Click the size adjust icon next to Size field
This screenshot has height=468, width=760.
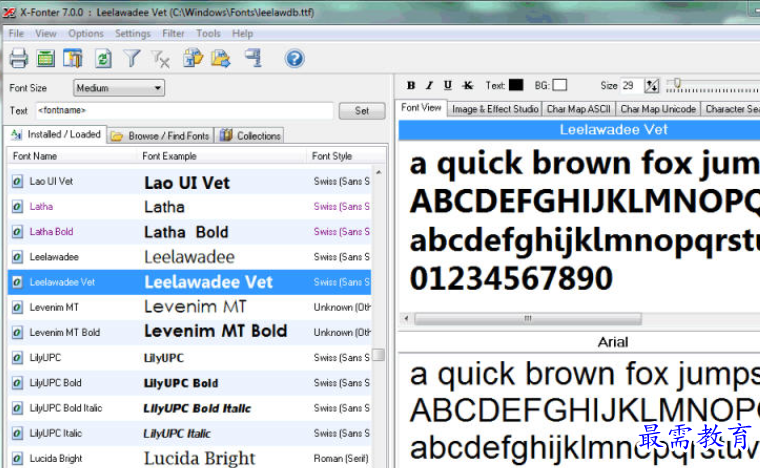pos(651,86)
